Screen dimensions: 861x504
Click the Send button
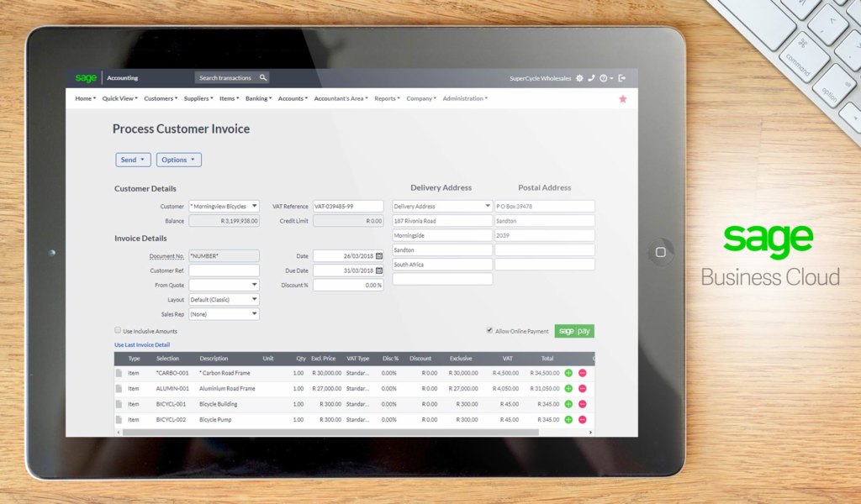[133, 160]
